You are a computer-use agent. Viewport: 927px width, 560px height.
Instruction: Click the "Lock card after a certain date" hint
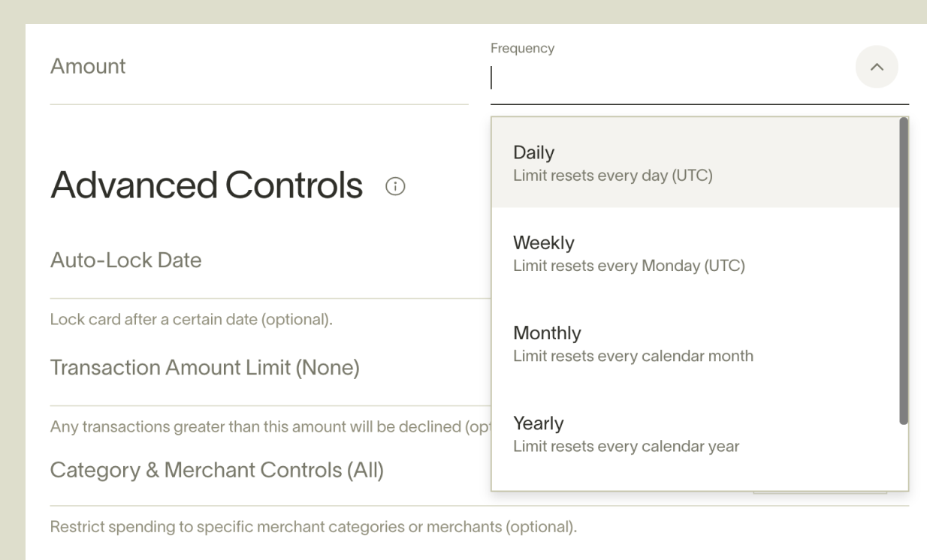click(191, 319)
